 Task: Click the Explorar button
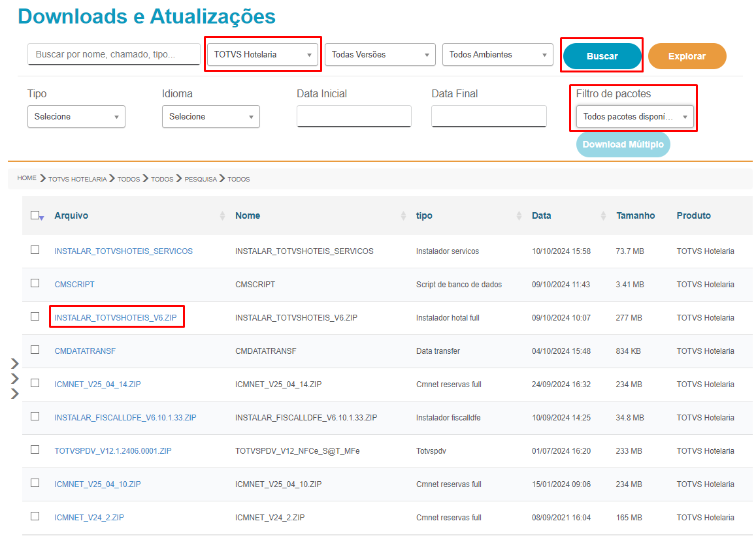point(687,56)
